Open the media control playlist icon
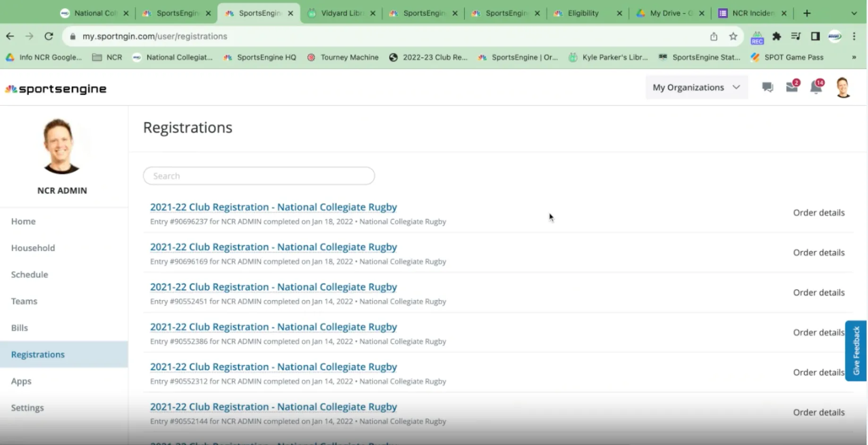This screenshot has height=445, width=868. [x=796, y=36]
